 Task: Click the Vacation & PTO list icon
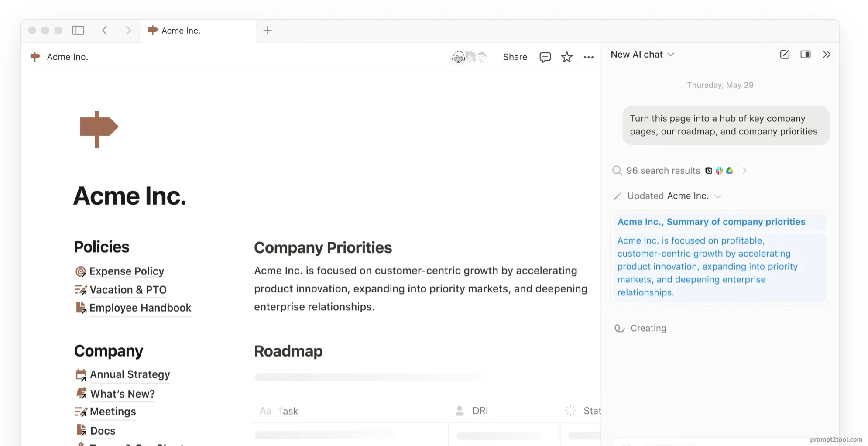point(81,290)
